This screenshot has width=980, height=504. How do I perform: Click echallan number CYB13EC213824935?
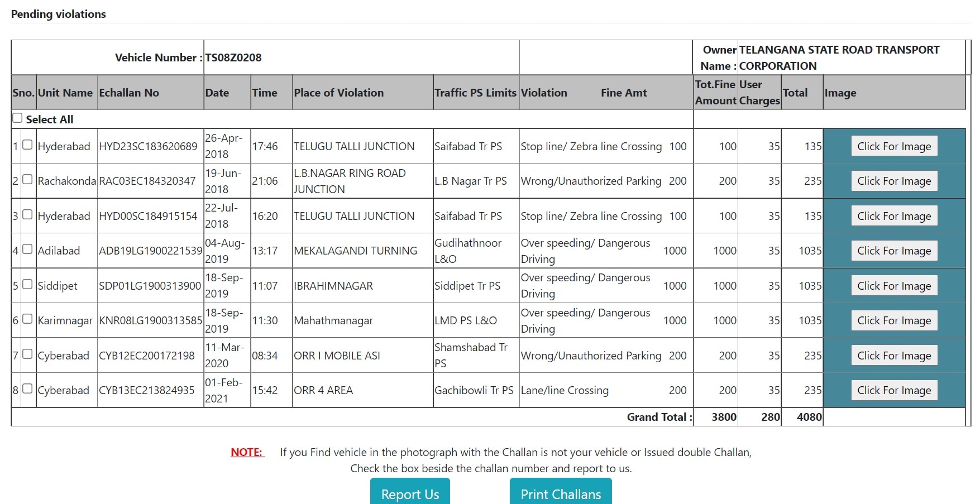(147, 390)
